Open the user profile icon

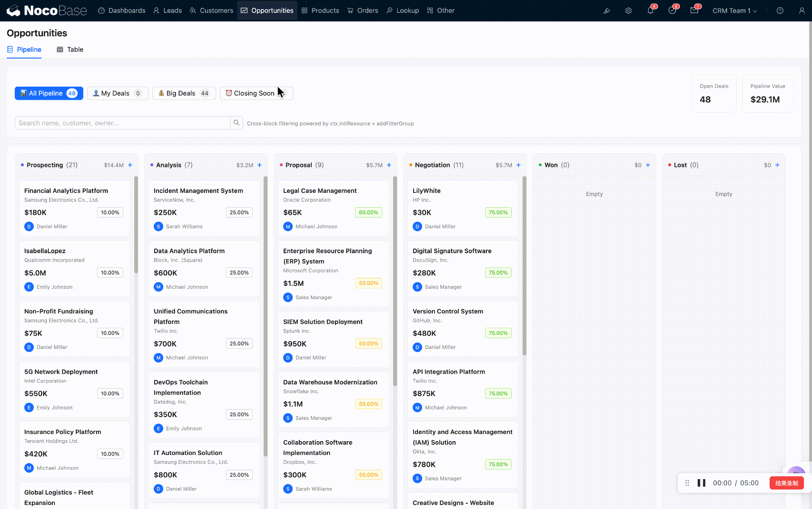802,11
